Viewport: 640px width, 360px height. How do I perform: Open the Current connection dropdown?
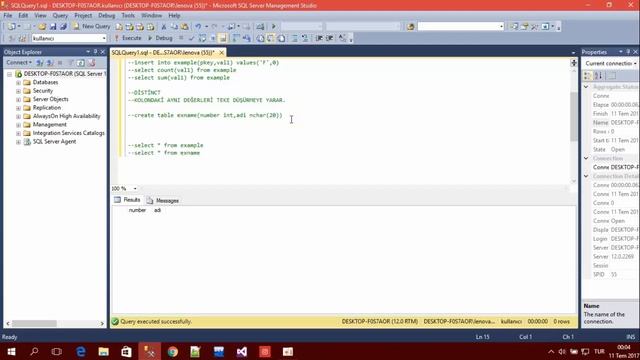[611, 64]
